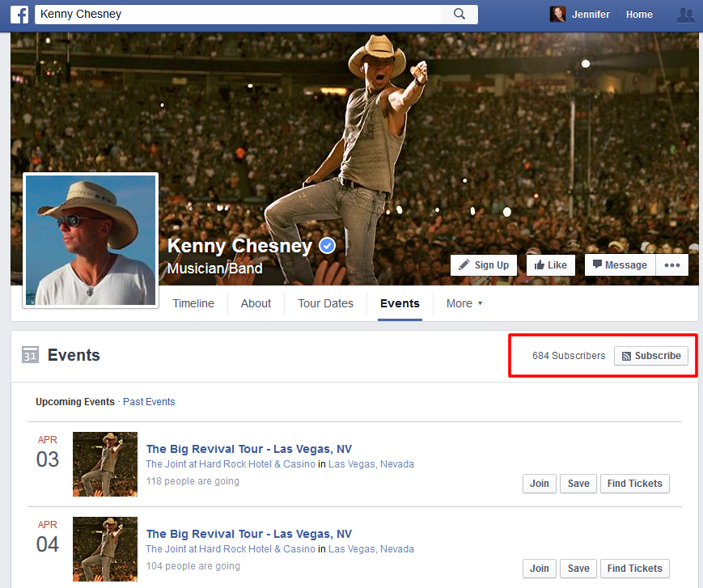Open the About tab

click(256, 303)
